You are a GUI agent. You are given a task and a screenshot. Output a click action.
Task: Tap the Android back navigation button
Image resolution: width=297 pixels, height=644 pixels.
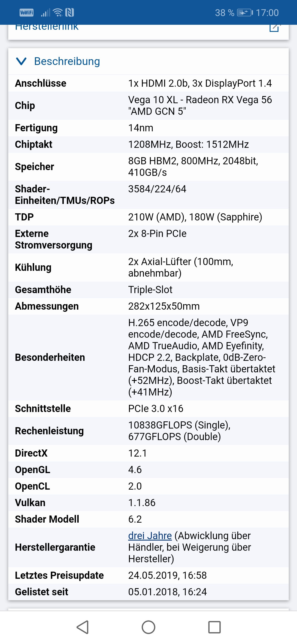(x=82, y=627)
